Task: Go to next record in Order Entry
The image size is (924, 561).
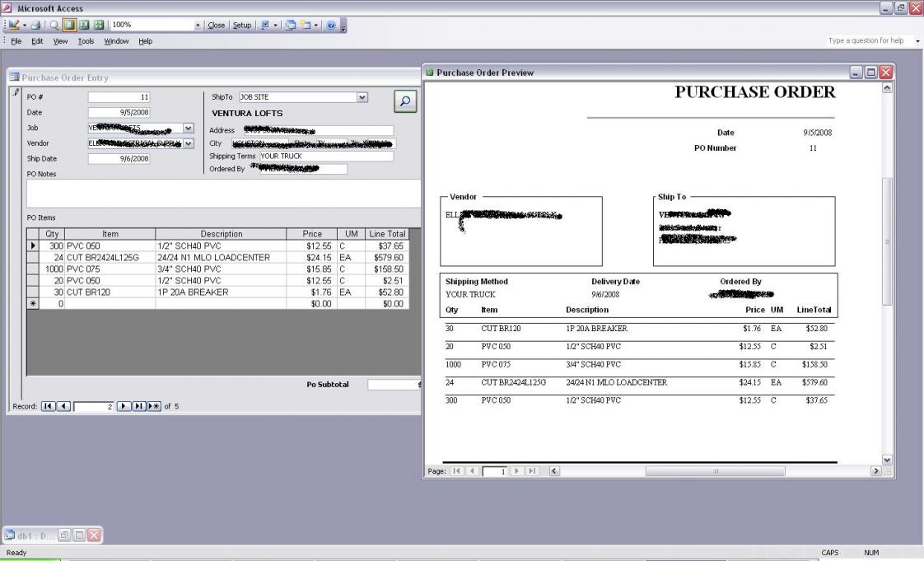Action: (124, 406)
